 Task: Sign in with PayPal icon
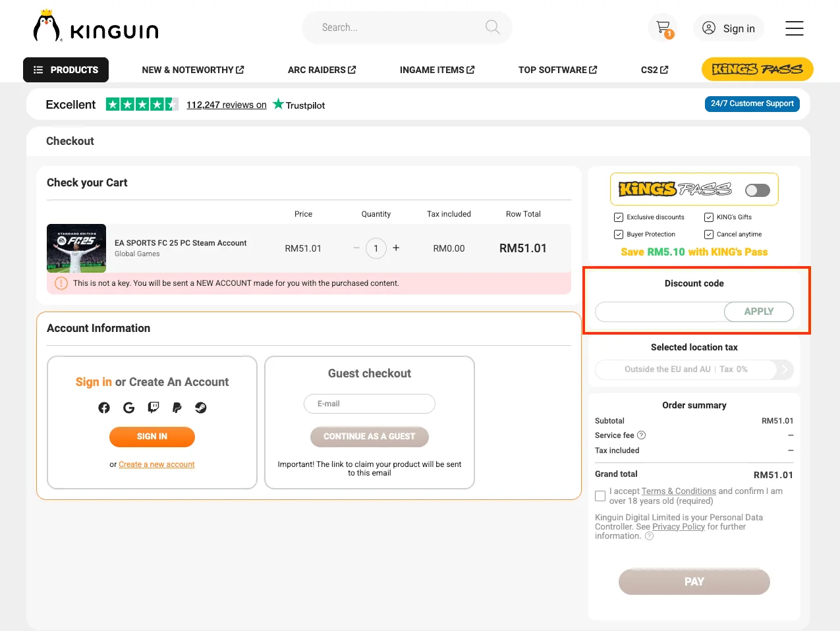177,408
